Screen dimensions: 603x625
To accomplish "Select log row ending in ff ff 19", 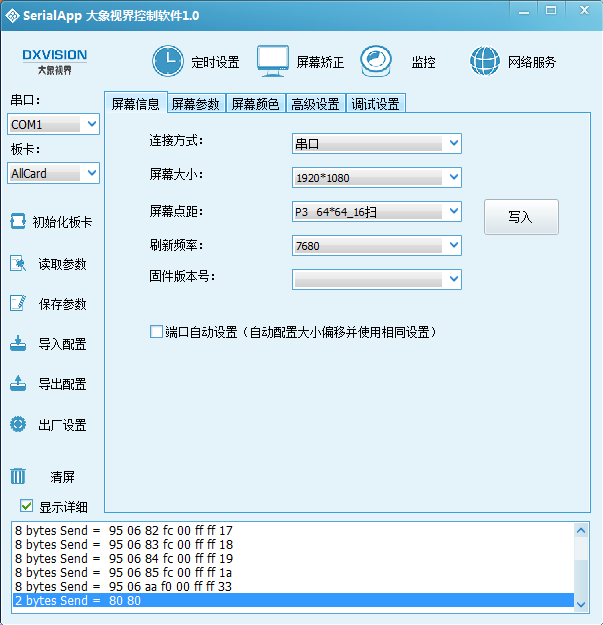I will [x=293, y=558].
